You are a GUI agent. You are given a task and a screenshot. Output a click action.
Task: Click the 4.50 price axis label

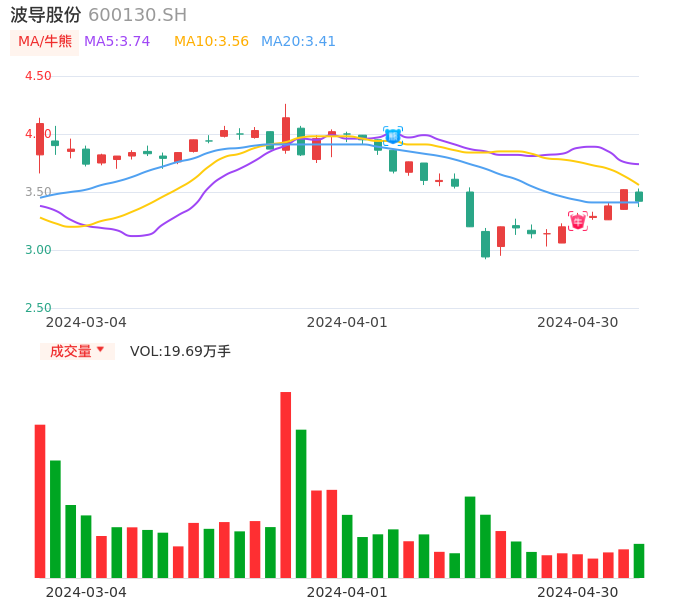click(38, 76)
